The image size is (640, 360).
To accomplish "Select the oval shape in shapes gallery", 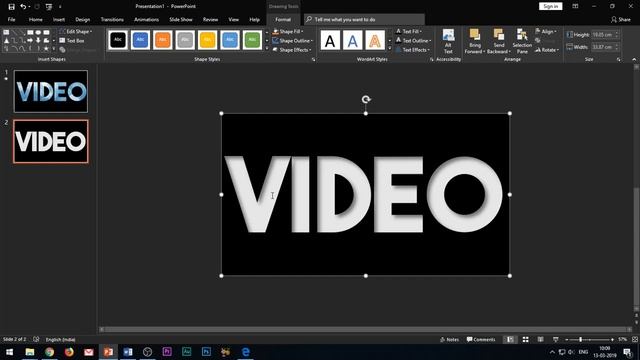I will point(38,32).
